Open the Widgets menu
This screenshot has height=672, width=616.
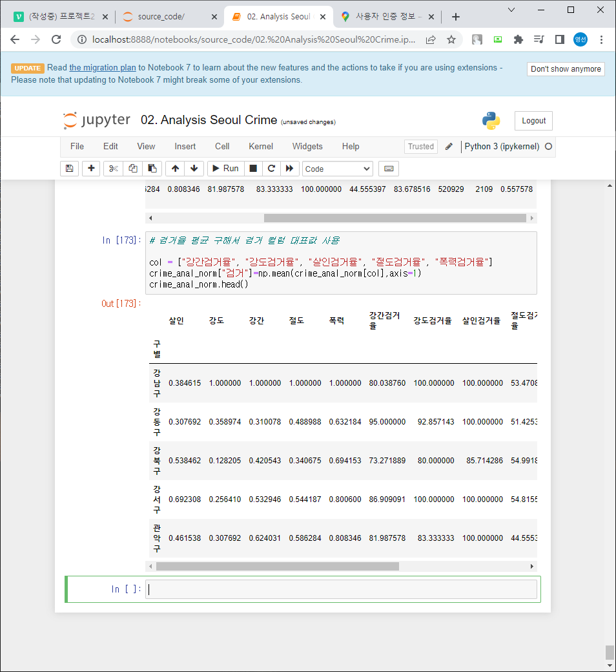click(x=307, y=147)
